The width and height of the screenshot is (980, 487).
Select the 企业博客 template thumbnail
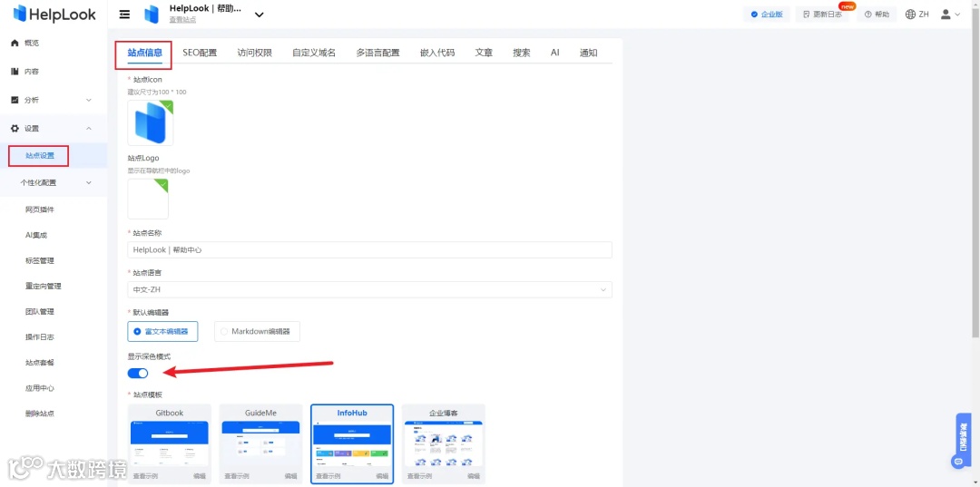click(444, 443)
